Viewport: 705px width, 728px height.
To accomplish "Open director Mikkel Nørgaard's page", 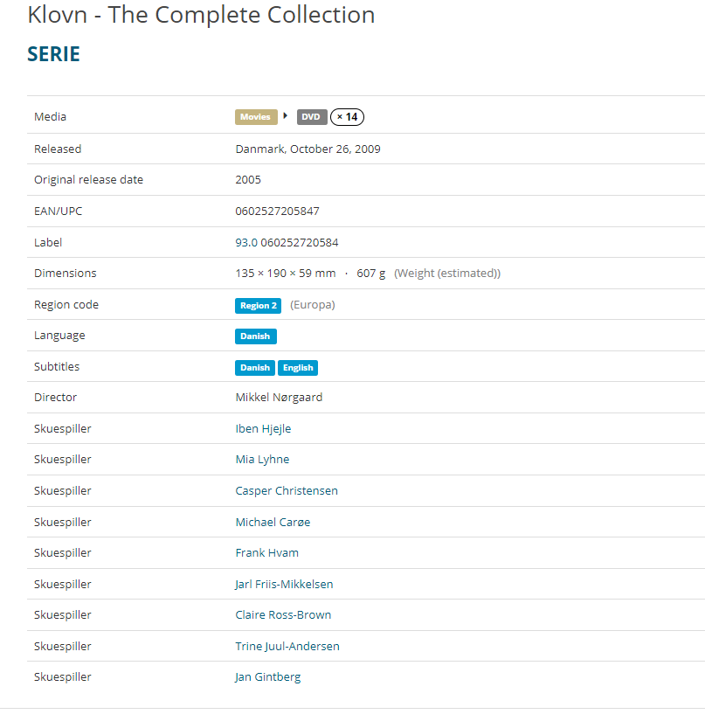I will point(279,398).
